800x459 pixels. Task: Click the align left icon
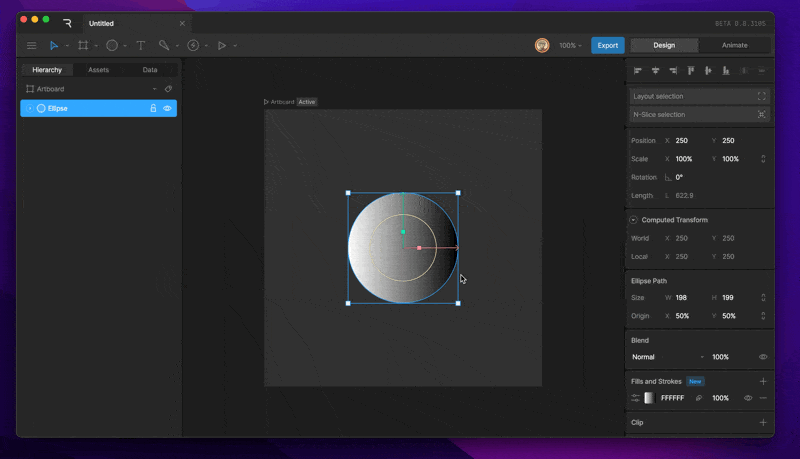pos(638,70)
